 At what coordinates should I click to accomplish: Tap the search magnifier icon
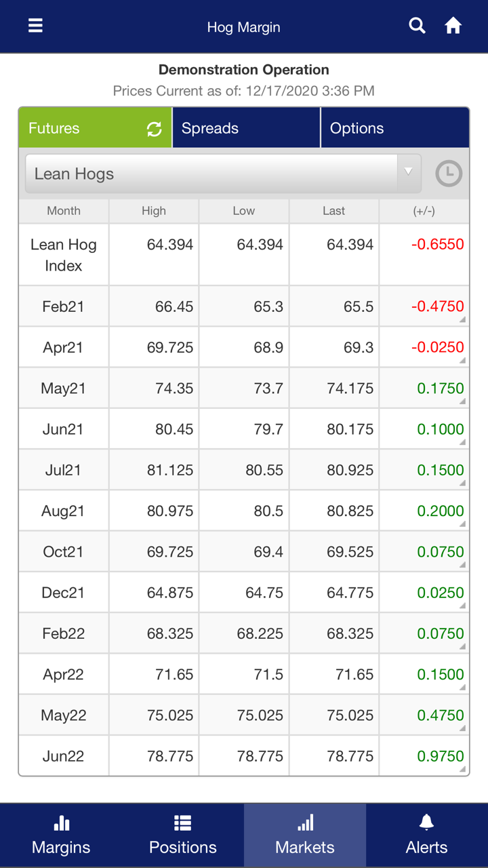click(418, 26)
